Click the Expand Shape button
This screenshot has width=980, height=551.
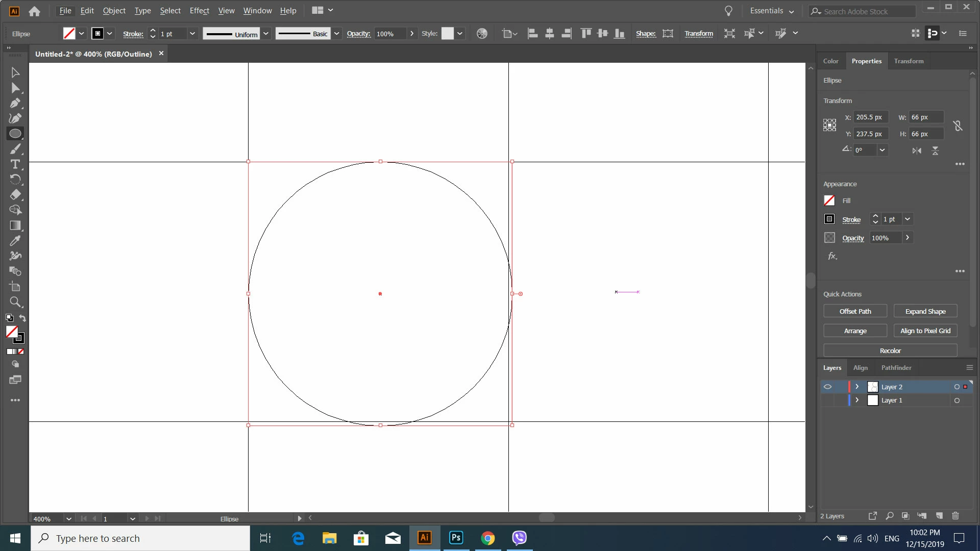click(925, 311)
